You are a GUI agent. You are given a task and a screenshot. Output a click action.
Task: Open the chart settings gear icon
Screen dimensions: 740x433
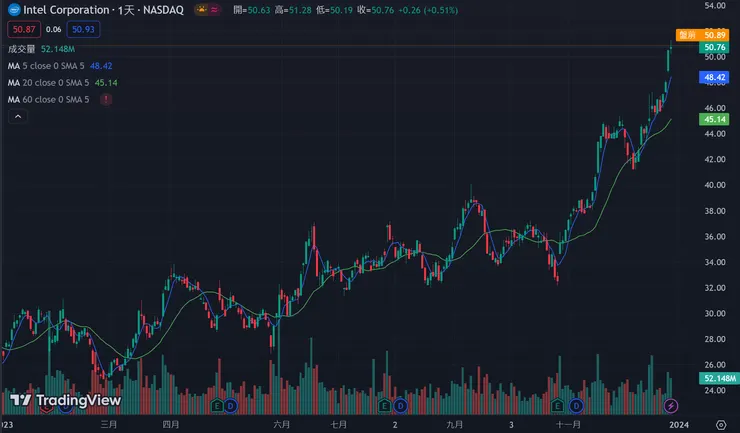tap(721, 425)
